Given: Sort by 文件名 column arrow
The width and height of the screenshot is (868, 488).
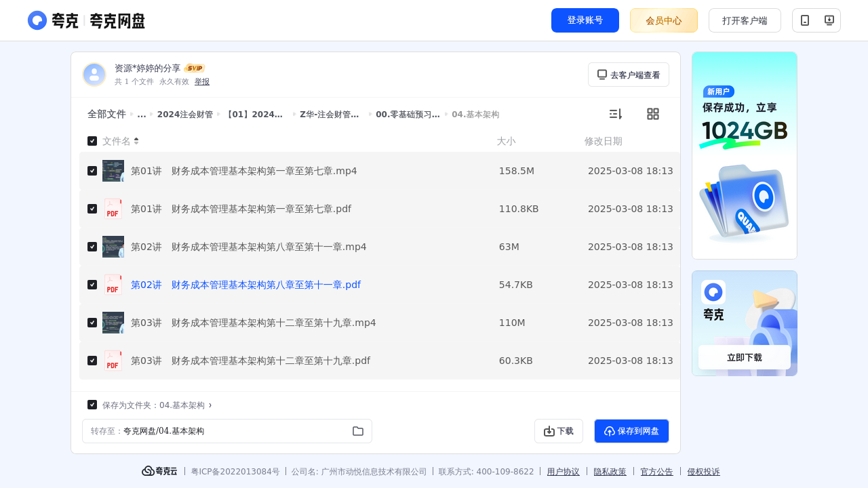Looking at the screenshot, I should pos(136,141).
